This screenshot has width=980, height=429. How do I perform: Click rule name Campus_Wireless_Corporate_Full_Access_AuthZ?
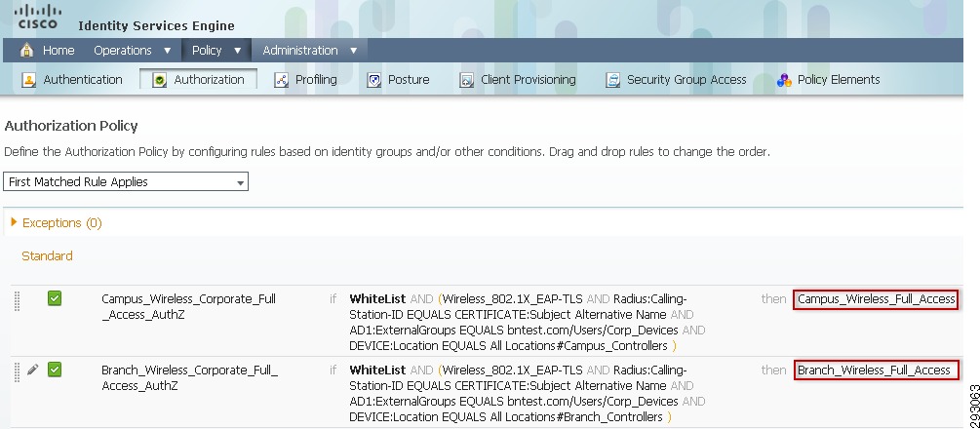[x=189, y=306]
